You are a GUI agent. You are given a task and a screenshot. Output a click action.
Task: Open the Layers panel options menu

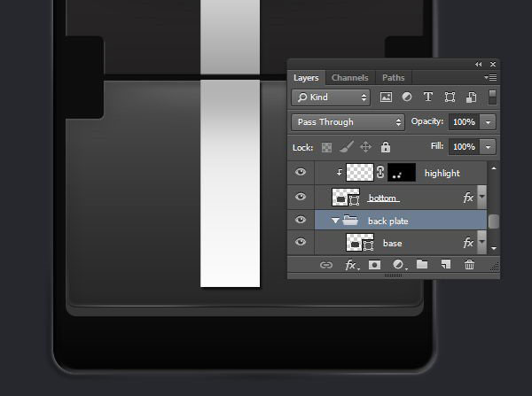tap(490, 78)
